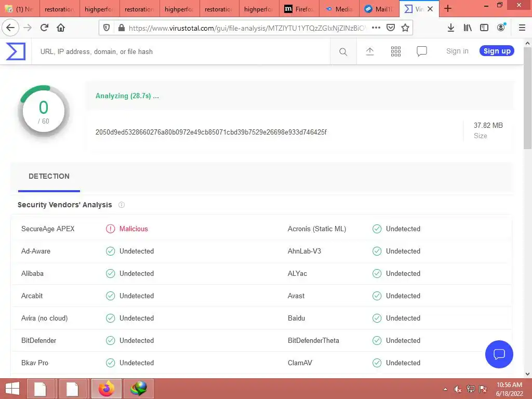532x399 pixels.
Task: Click the Save to Pocket icon
Action: [x=391, y=28]
